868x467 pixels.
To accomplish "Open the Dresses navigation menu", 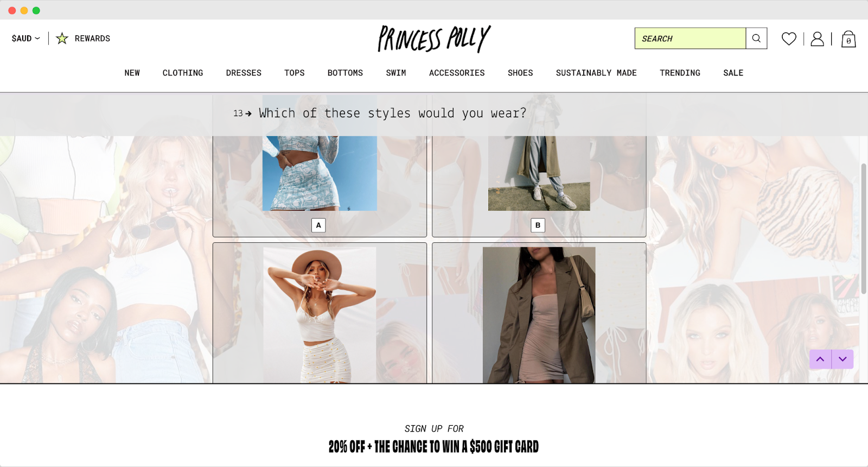I will click(x=244, y=73).
